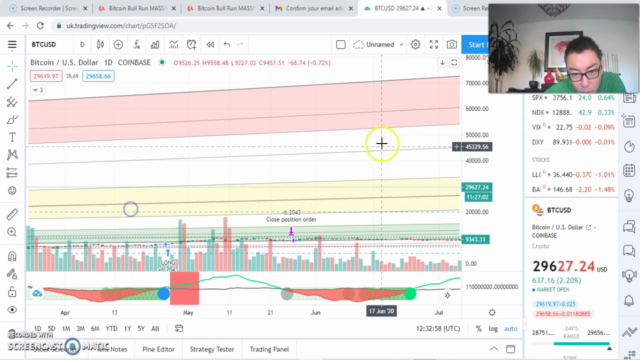Select the brush drawing tool
640x360 pixels.
pyautogui.click(x=12, y=120)
